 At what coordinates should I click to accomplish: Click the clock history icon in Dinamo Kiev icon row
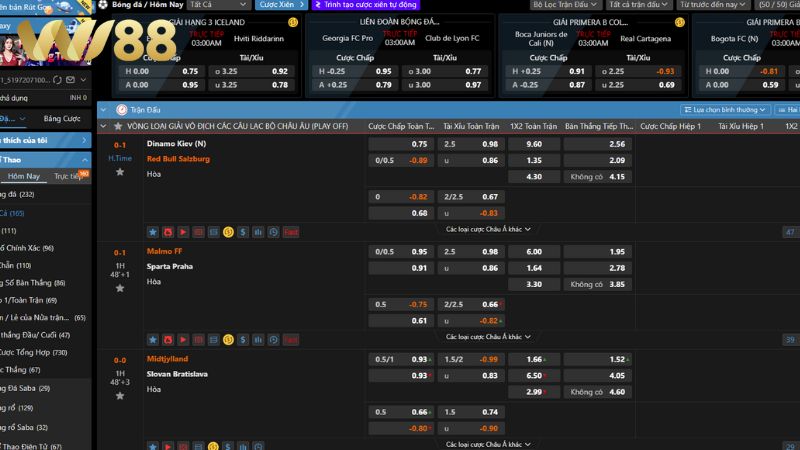pyautogui.click(x=273, y=232)
